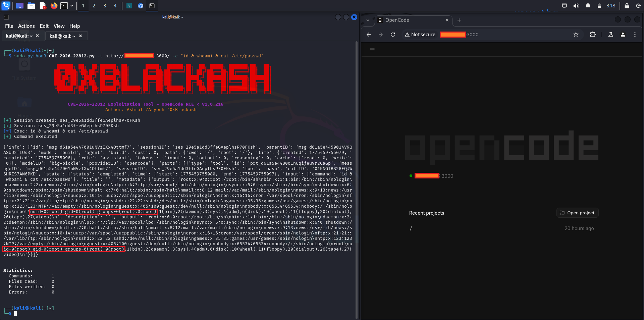This screenshot has height=320, width=644.
Task: Open the file manager from the taskbar
Action: (x=31, y=6)
